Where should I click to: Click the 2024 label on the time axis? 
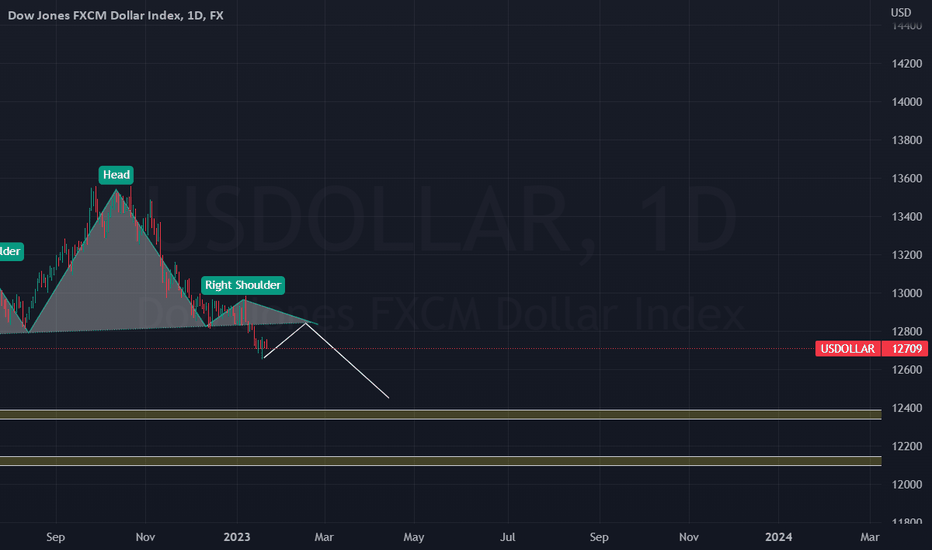(x=778, y=537)
